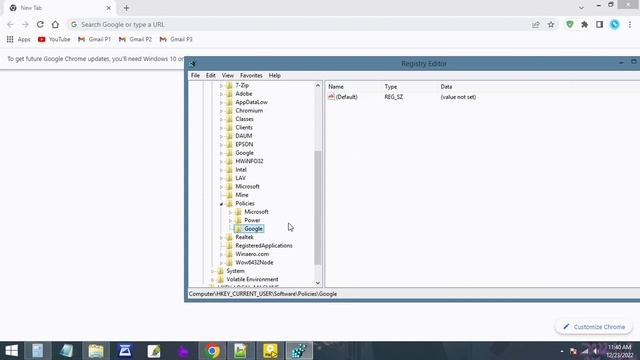Open Gmail P1 bookmark
Image resolution: width=640 pixels, height=360 pixels.
coord(94,39)
